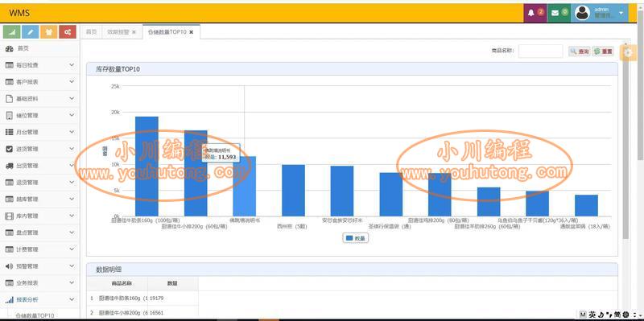Click the tallest bar for 厨唐佳牛肋条160g
The height and width of the screenshot is (321, 644).
click(x=147, y=167)
